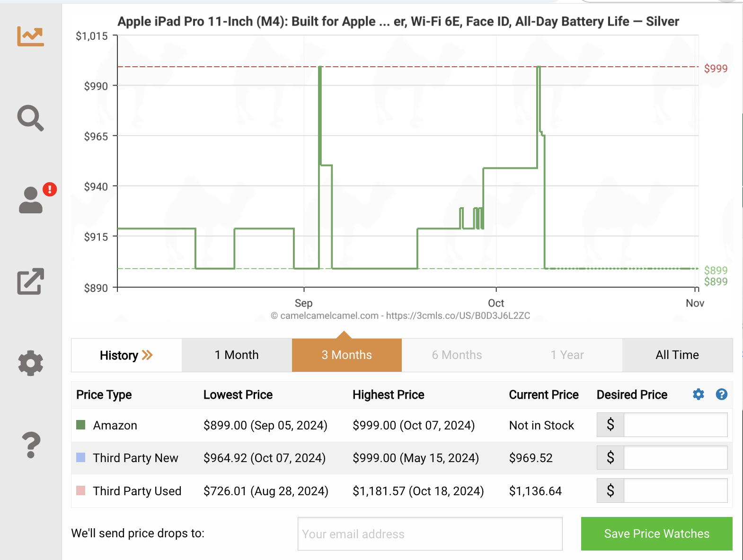Viewport: 743px width, 560px height.
Task: Click the Third Party Used row label
Action: (x=137, y=491)
